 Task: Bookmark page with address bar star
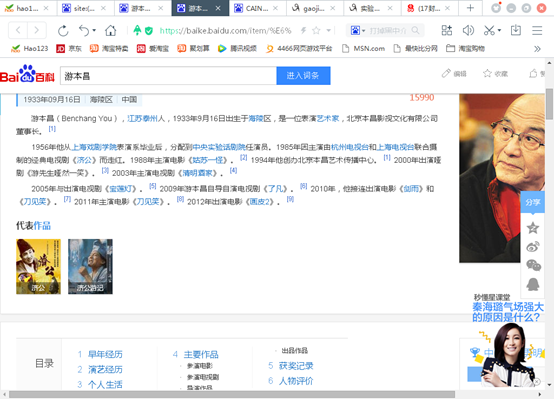pyautogui.click(x=316, y=31)
